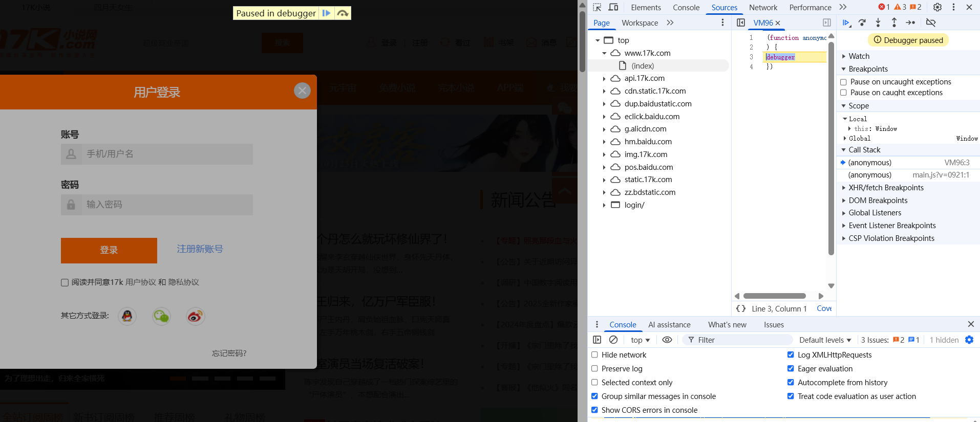Enable Pause on caught exceptions
980x422 pixels.
843,93
